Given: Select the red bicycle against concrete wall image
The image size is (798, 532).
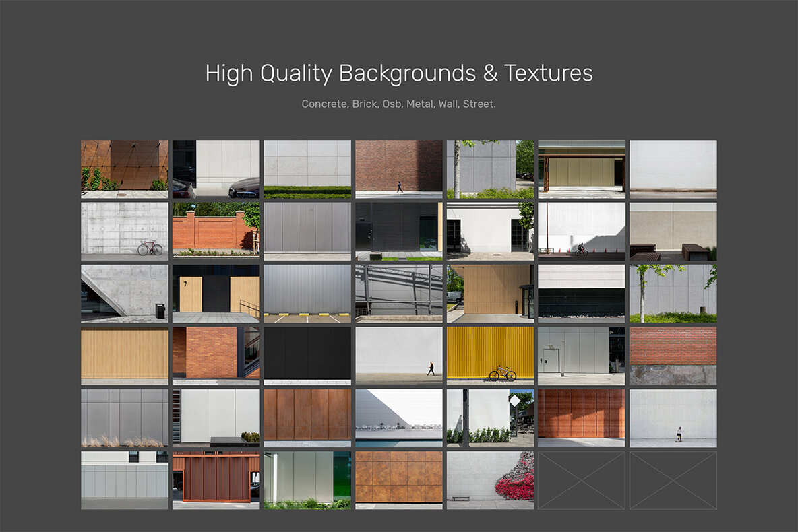Looking at the screenshot, I should click(x=124, y=230).
